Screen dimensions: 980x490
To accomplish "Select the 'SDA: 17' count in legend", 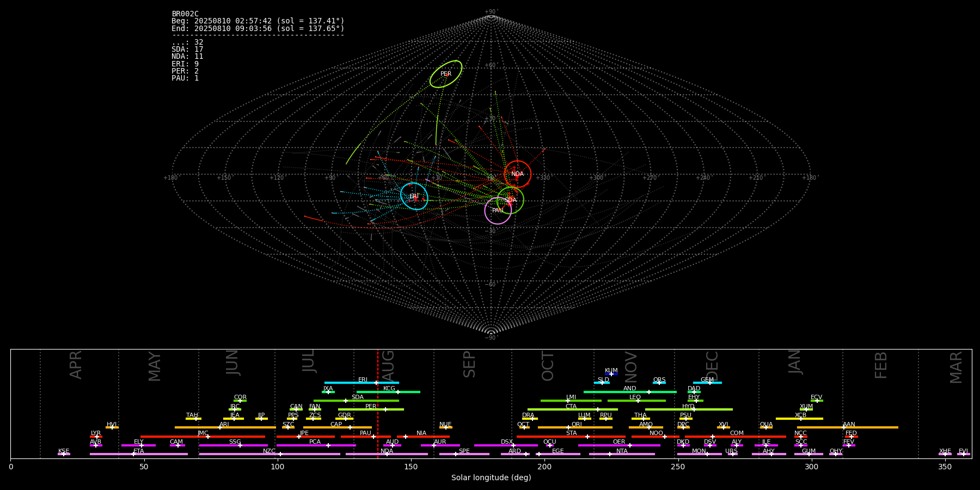I will (x=187, y=50).
